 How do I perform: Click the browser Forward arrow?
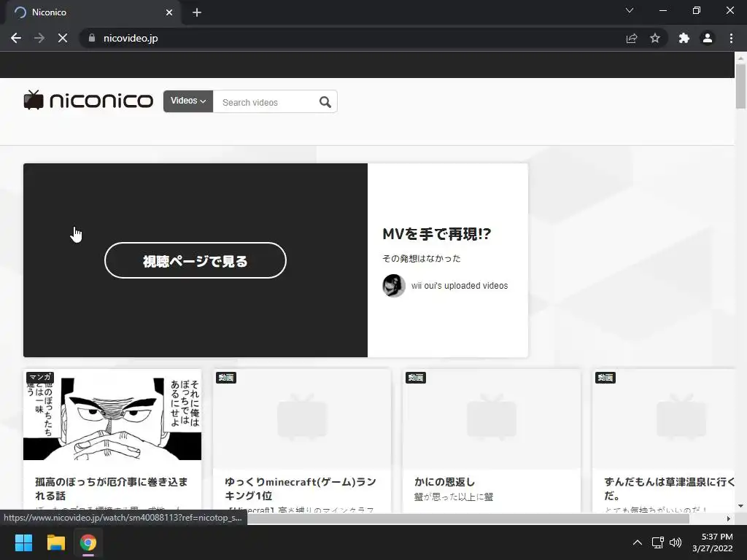(x=39, y=38)
